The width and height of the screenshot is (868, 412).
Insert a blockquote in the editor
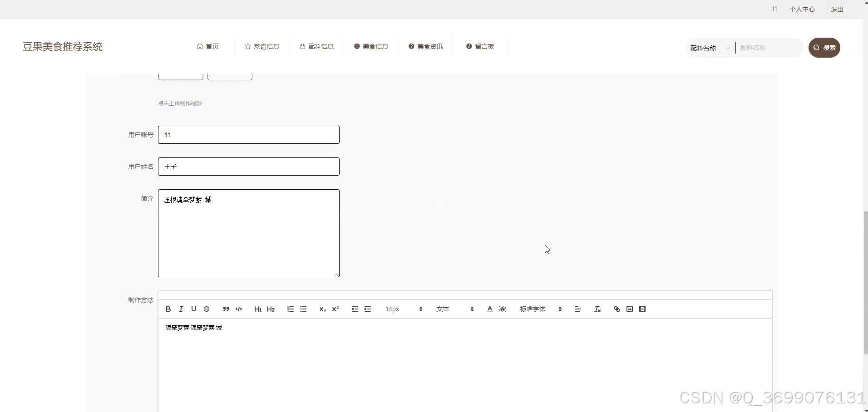tap(226, 309)
